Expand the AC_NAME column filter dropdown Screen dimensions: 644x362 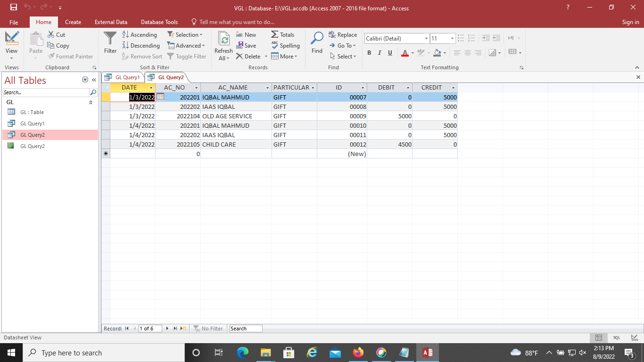(267, 88)
